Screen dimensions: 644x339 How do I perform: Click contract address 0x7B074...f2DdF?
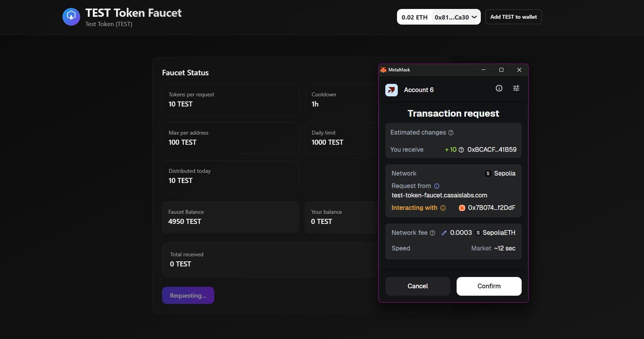coord(492,208)
